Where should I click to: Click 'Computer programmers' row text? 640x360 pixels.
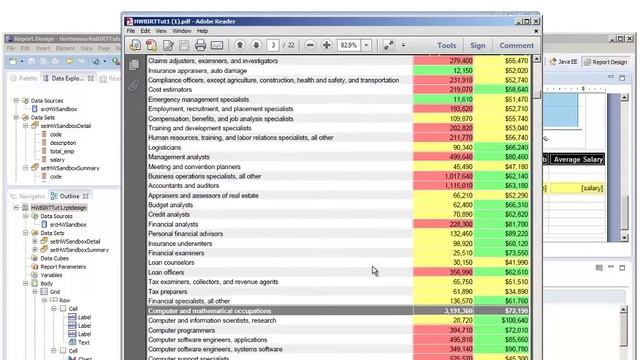(181, 330)
